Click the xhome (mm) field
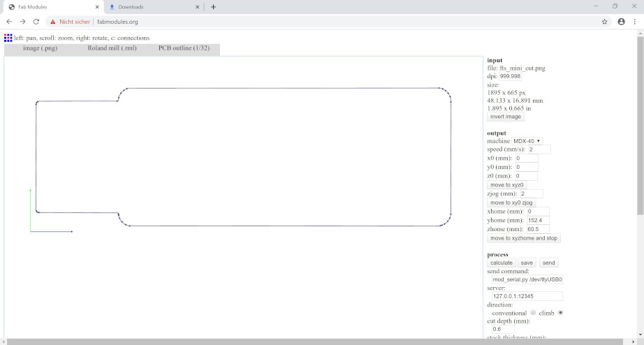The height and width of the screenshot is (345, 644). coord(538,212)
